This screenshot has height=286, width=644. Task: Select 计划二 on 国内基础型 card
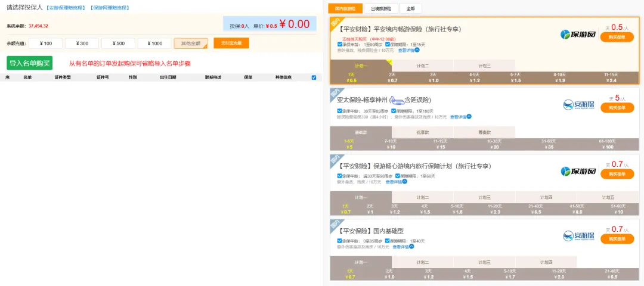tap(423, 262)
